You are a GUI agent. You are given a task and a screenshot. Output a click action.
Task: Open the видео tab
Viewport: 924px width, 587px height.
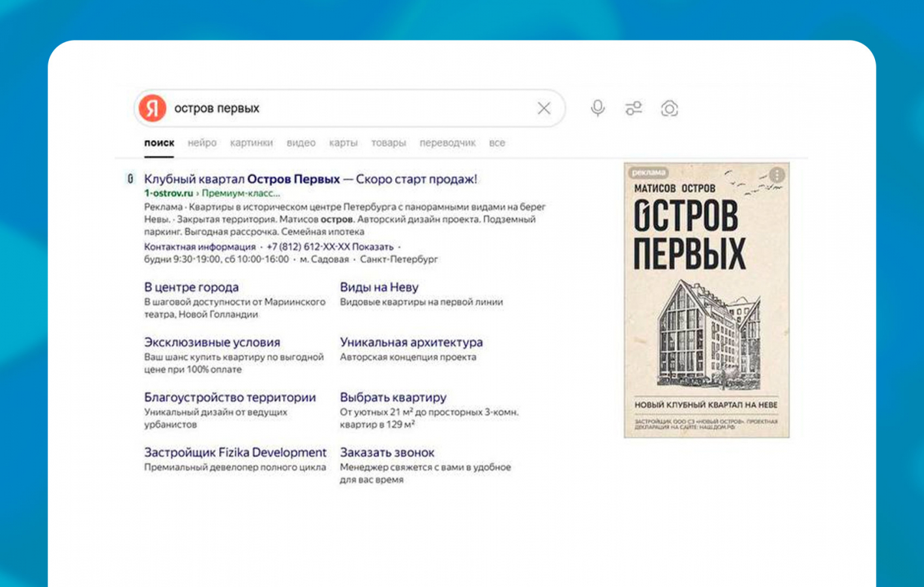(x=301, y=143)
